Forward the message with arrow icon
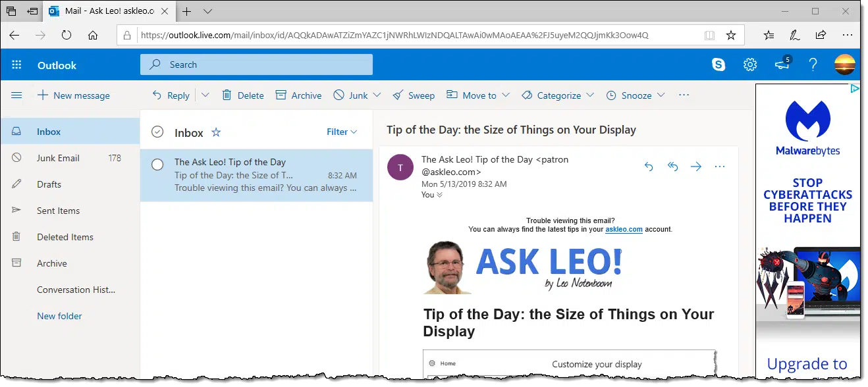This screenshot has height=387, width=868. 696,167
